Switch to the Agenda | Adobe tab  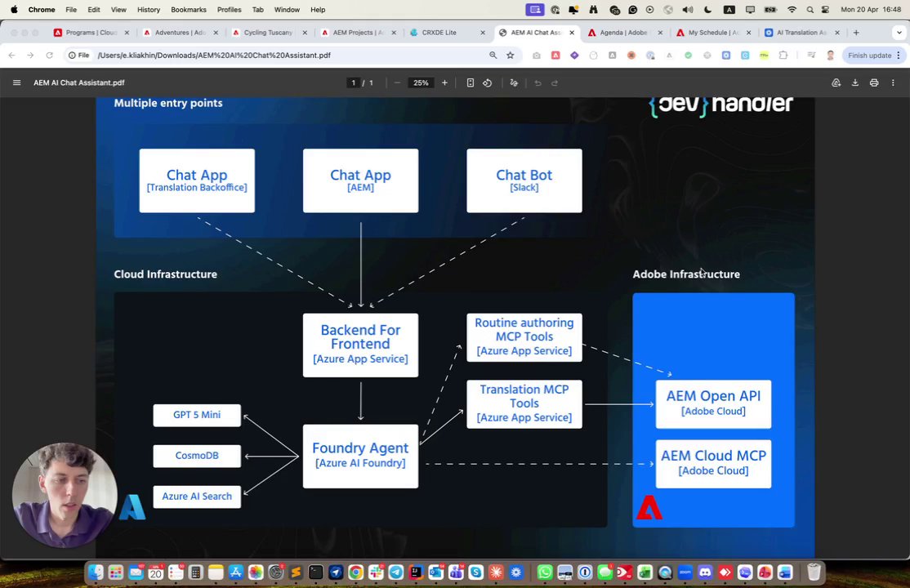624,33
